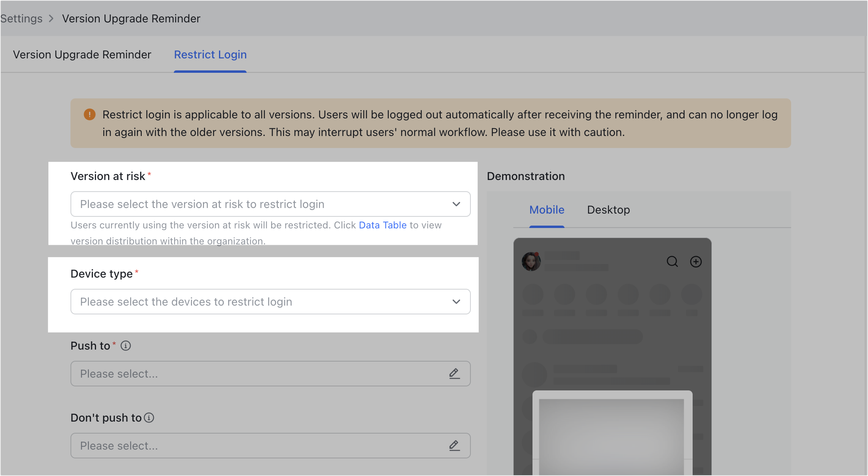Switch the Demonstration preview to Desktop
The width and height of the screenshot is (868, 476).
click(x=608, y=210)
